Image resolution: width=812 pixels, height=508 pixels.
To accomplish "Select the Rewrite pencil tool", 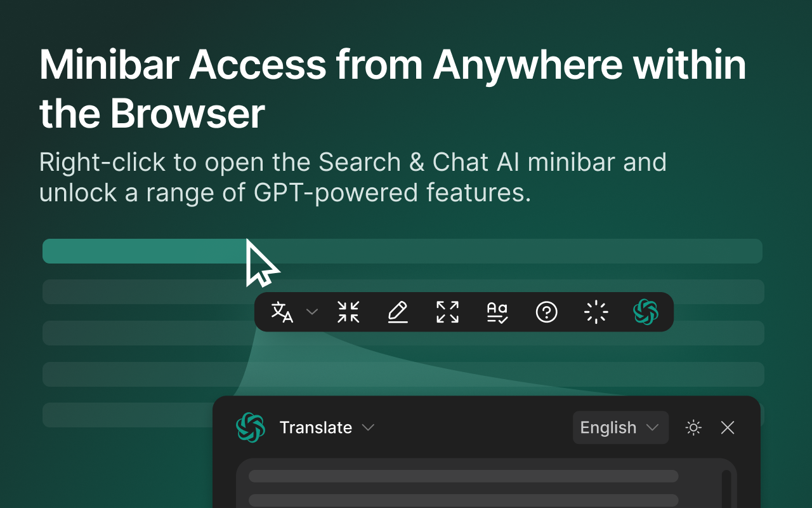I will [398, 312].
